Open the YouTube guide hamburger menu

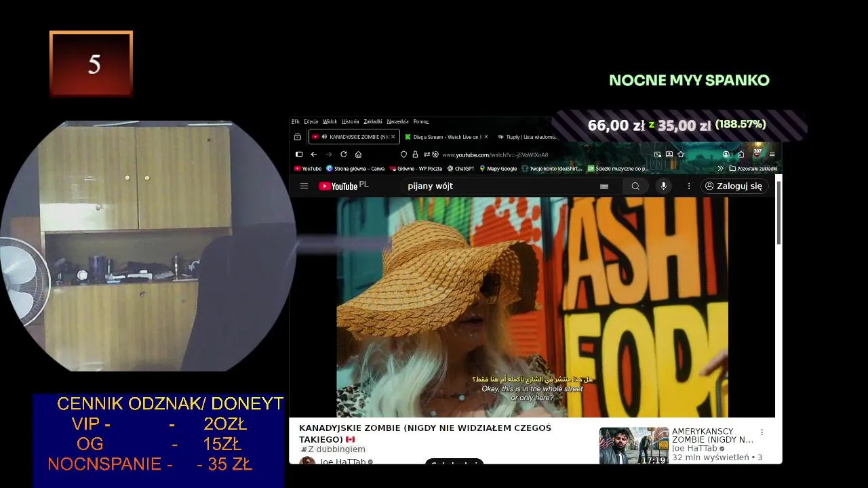click(x=304, y=186)
